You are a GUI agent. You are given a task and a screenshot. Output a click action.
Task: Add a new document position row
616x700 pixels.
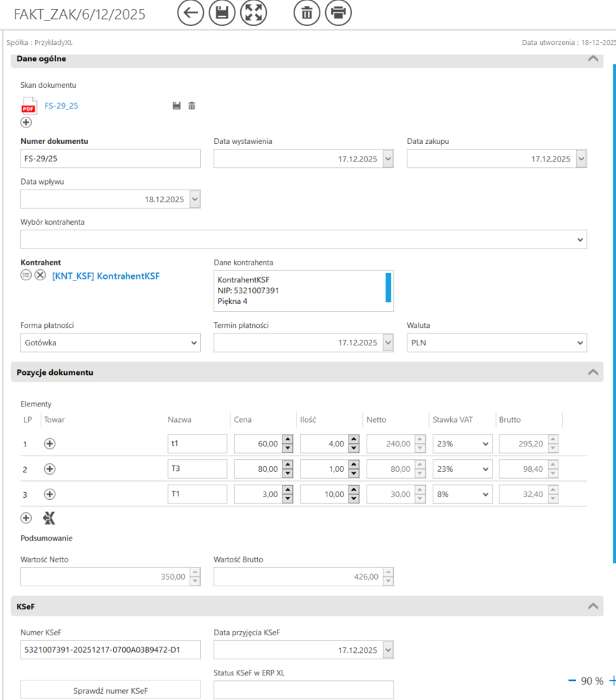tap(26, 518)
